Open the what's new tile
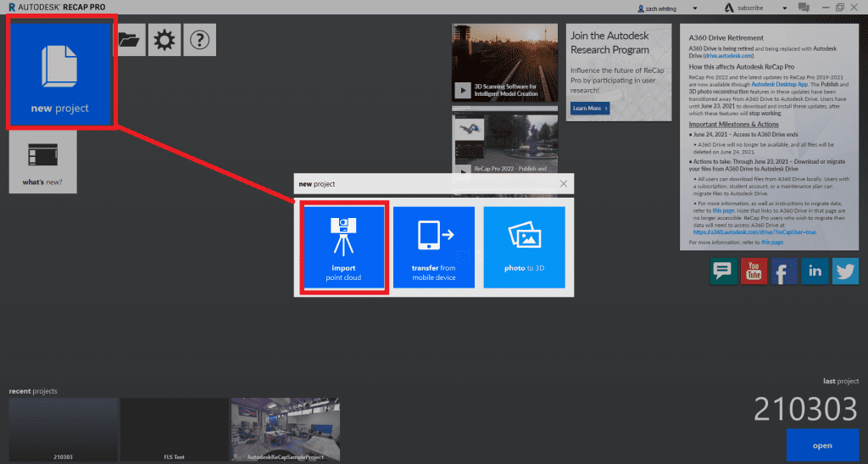 click(42, 162)
